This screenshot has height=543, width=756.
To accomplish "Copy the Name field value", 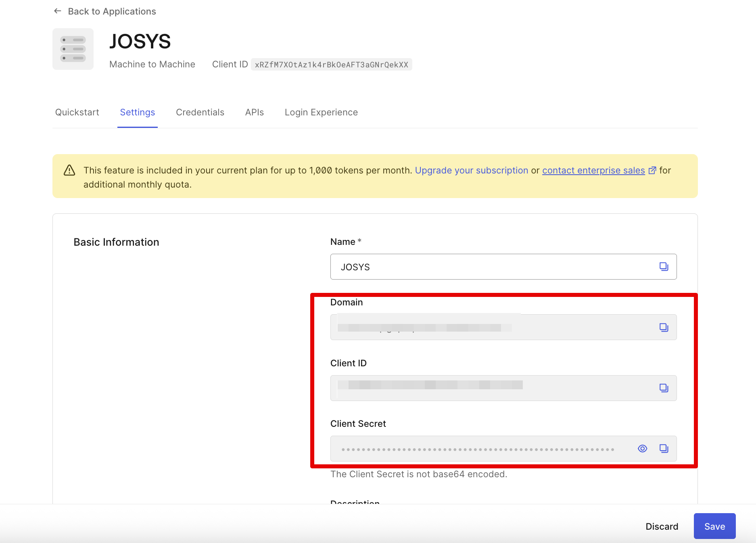I will tap(664, 267).
